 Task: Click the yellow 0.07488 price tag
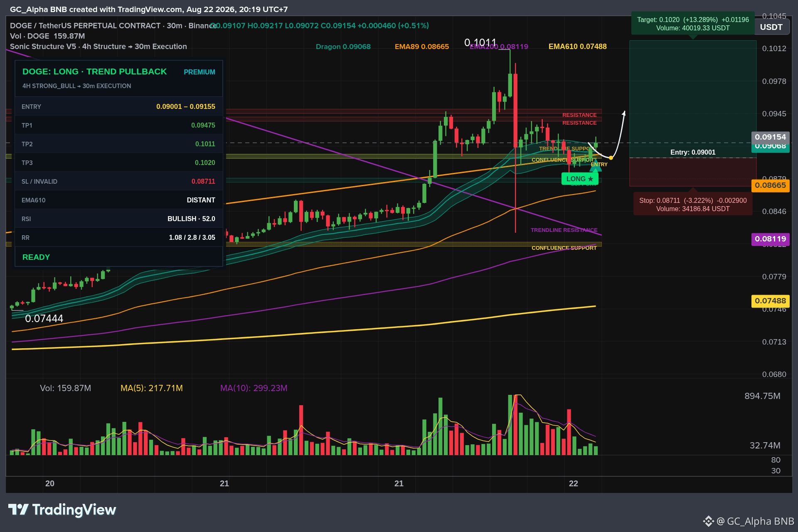[771, 301]
